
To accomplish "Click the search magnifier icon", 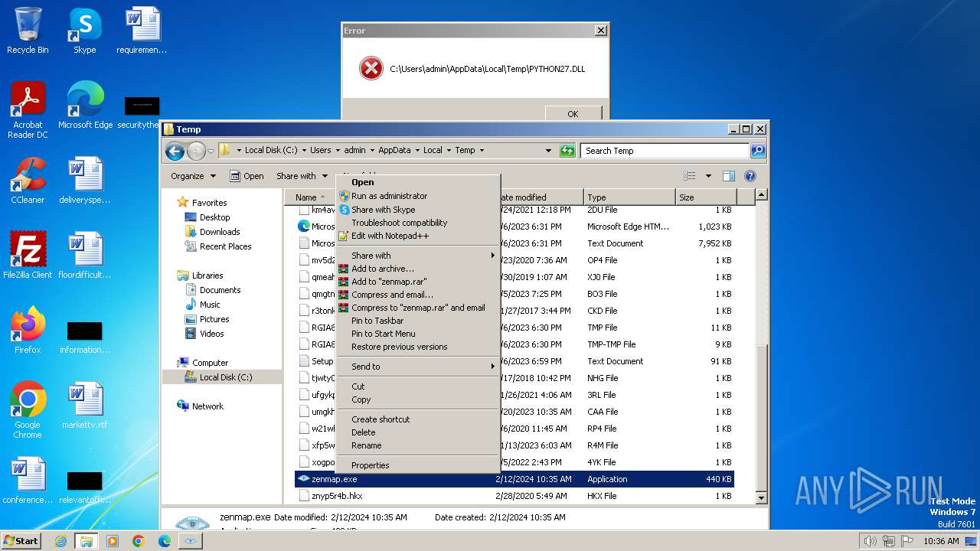I will (757, 151).
